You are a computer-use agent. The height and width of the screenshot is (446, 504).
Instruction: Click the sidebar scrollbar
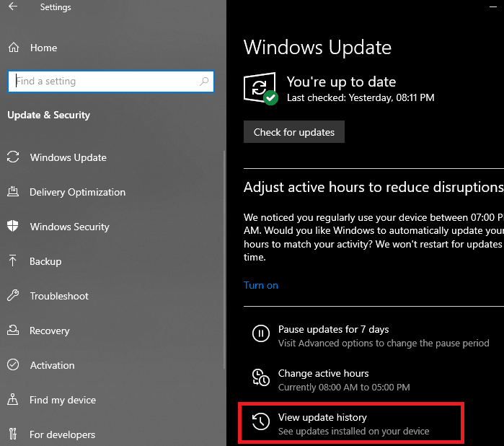tap(224, 259)
